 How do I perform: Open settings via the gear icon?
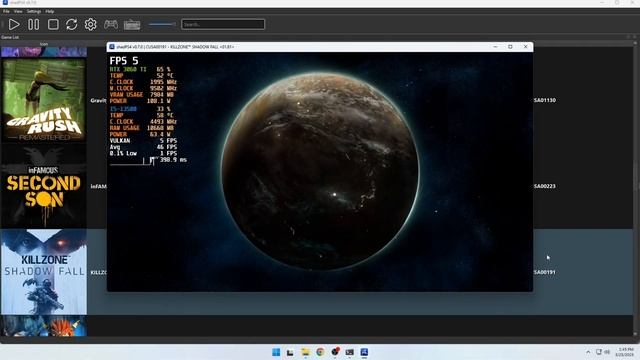[x=91, y=24]
